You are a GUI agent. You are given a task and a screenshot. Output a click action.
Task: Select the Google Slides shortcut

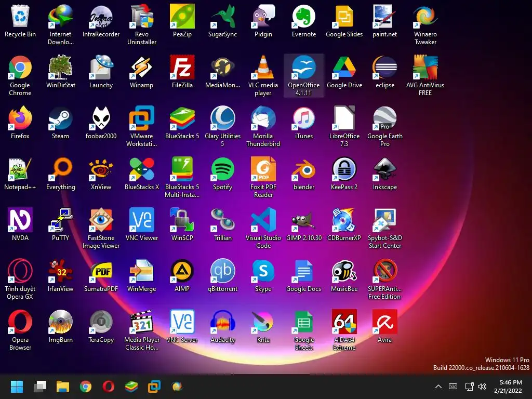(344, 17)
